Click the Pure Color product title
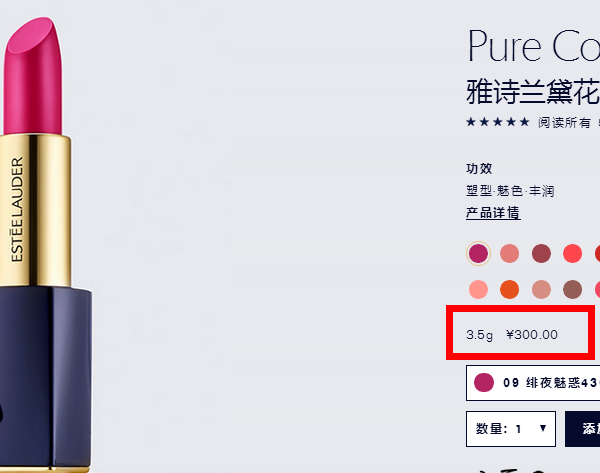The image size is (600, 473). 534,46
